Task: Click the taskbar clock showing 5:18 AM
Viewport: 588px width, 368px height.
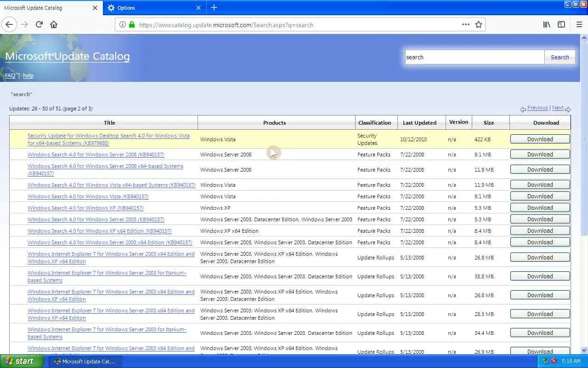Action: tap(571, 361)
